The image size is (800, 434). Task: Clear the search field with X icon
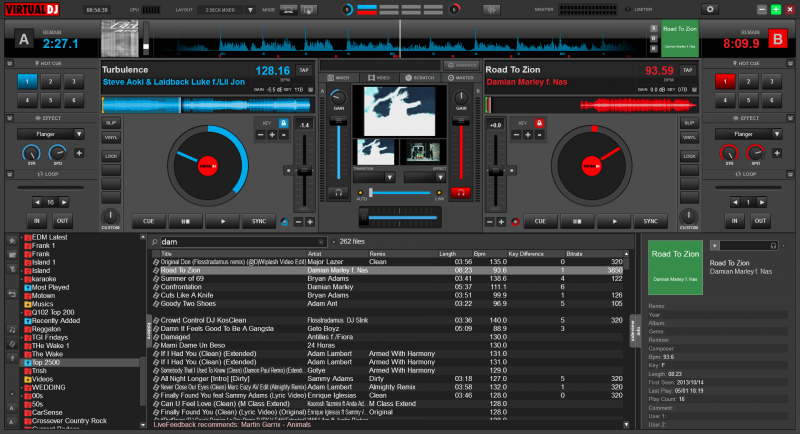[321, 242]
